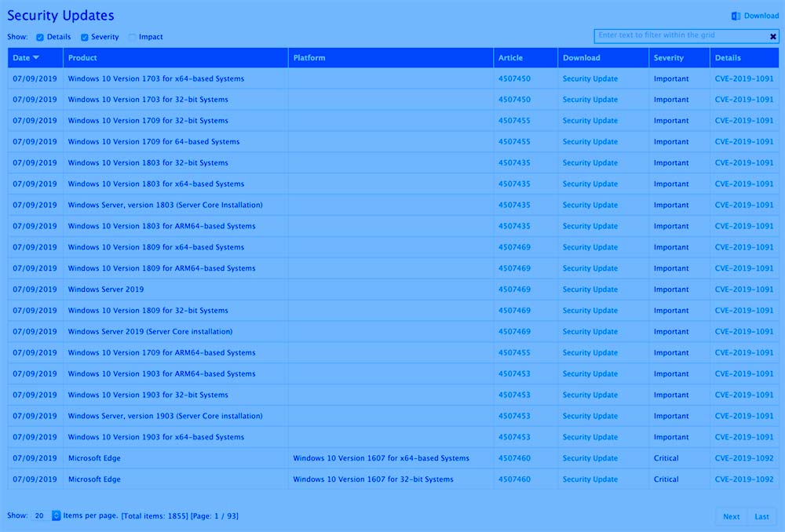785x532 pixels.
Task: Download Security Update for Version 1903 32-bit Systems
Action: click(590, 395)
